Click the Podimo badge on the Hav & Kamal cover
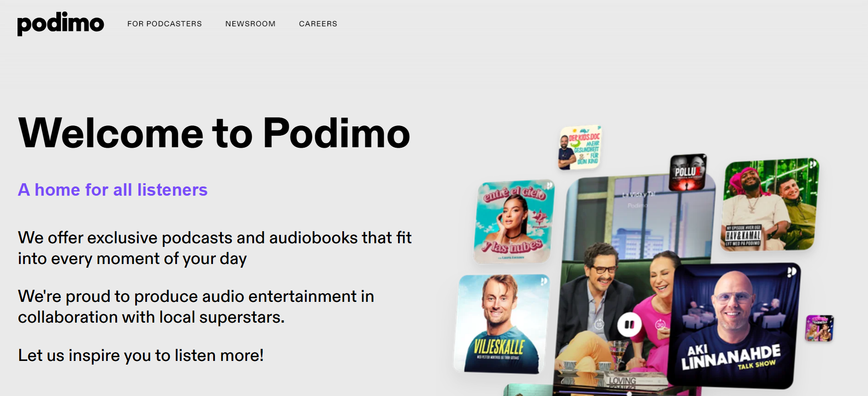Screen dimensions: 868x396 point(813,163)
